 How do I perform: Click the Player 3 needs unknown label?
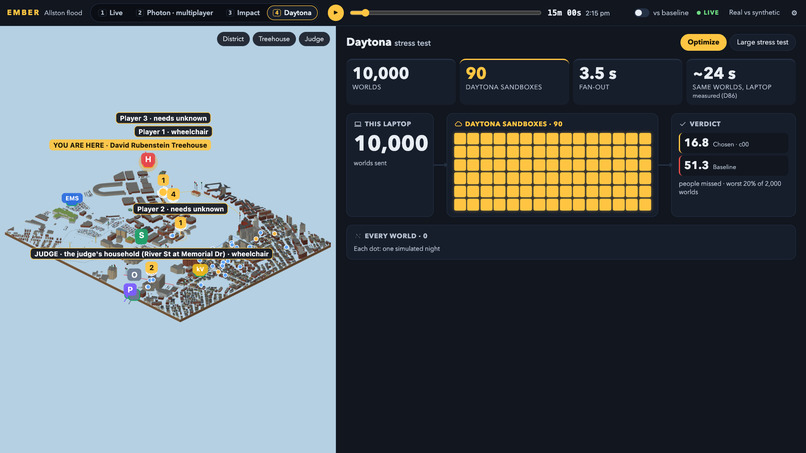[163, 118]
